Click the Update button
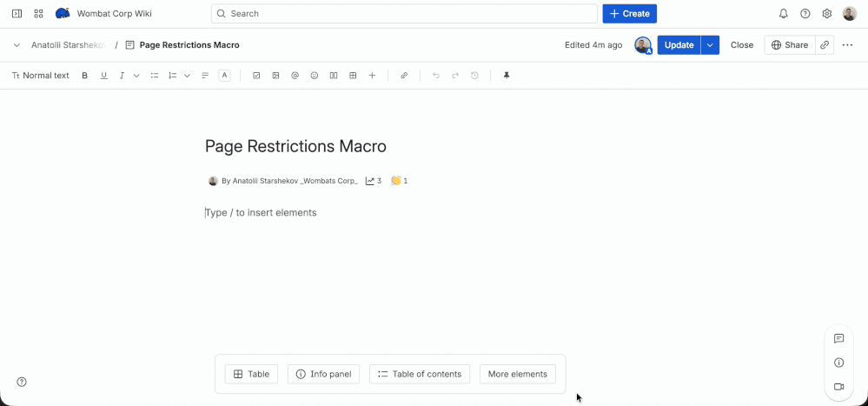The image size is (868, 406). point(679,45)
